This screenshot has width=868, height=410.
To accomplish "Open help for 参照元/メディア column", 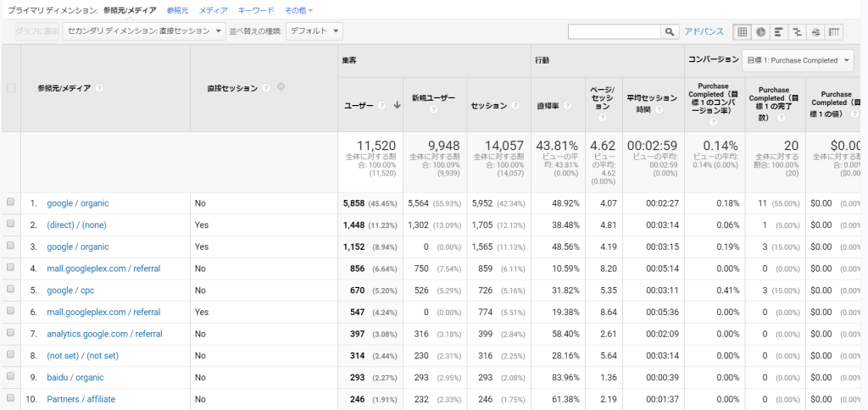I will click(x=99, y=88).
